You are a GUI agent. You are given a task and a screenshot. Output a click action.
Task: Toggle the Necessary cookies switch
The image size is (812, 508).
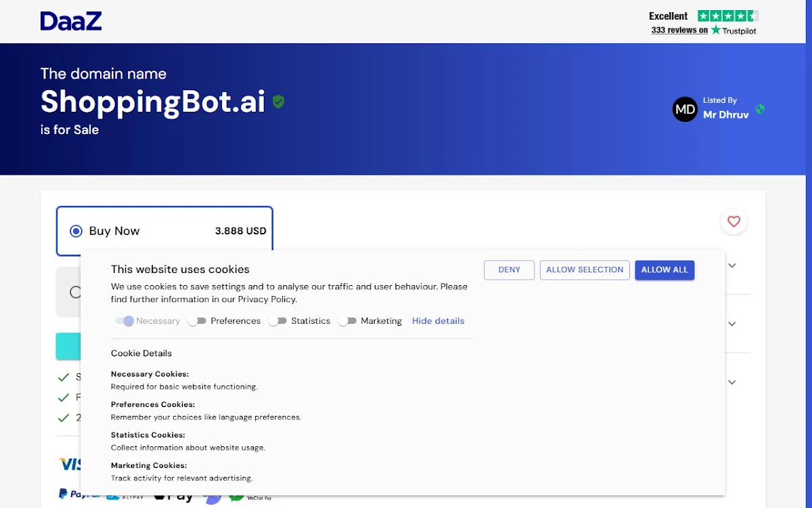click(125, 321)
